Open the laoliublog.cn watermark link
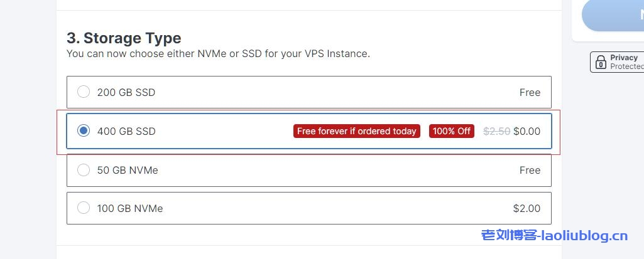644x259 pixels. tap(554, 236)
